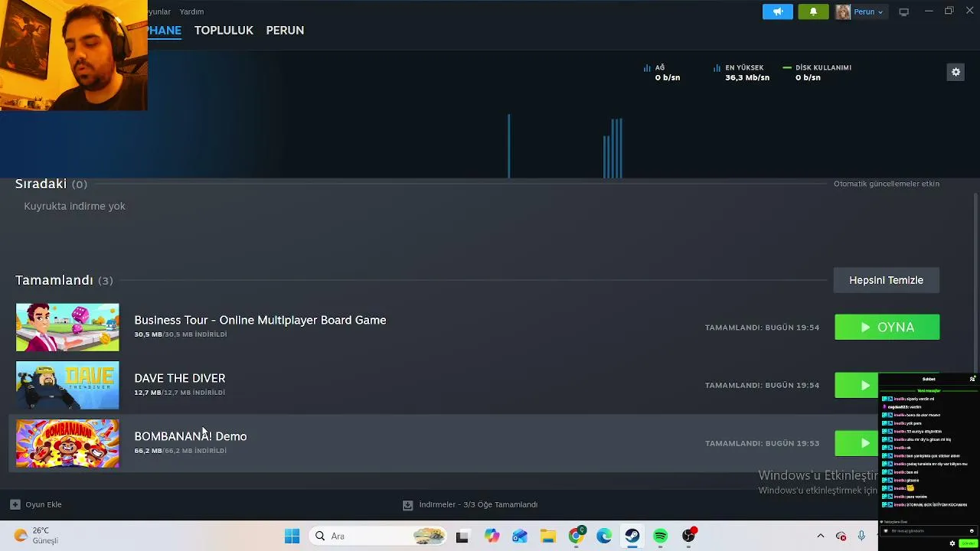Select Business Tour - Online Multiplayer title
Image resolution: width=980 pixels, height=551 pixels.
point(260,320)
